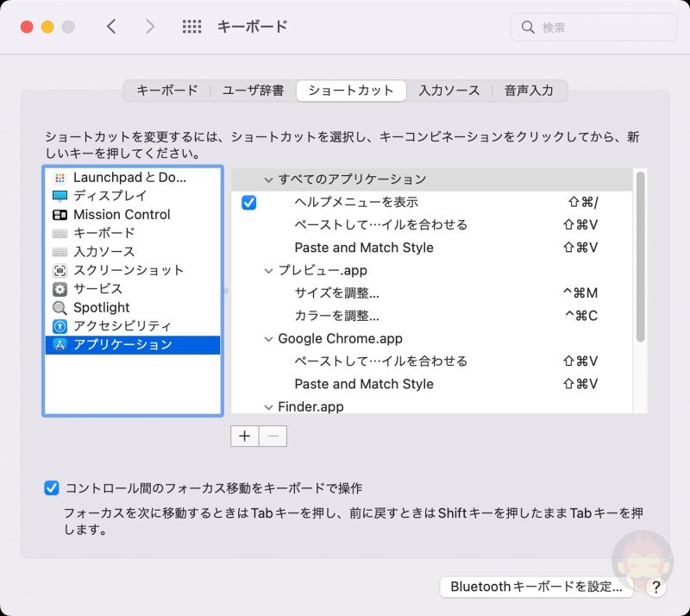The height and width of the screenshot is (616, 690).
Task: Switch to the 入力ソース tab
Action: point(448,91)
